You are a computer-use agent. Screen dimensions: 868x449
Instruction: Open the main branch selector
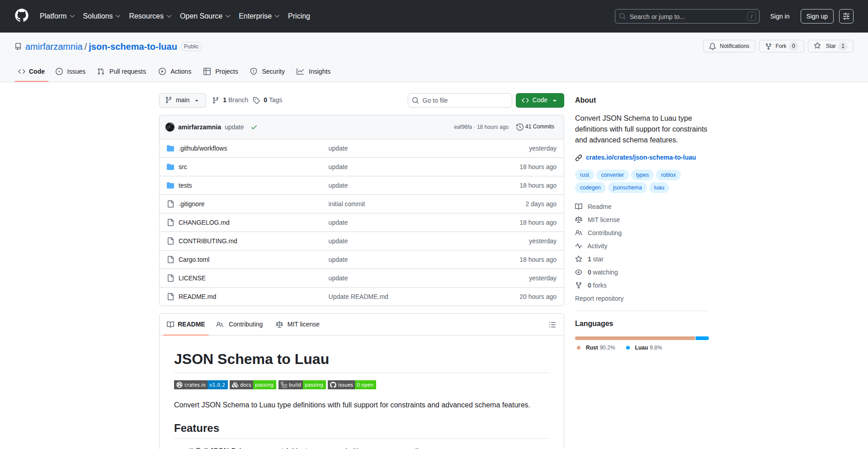(182, 100)
